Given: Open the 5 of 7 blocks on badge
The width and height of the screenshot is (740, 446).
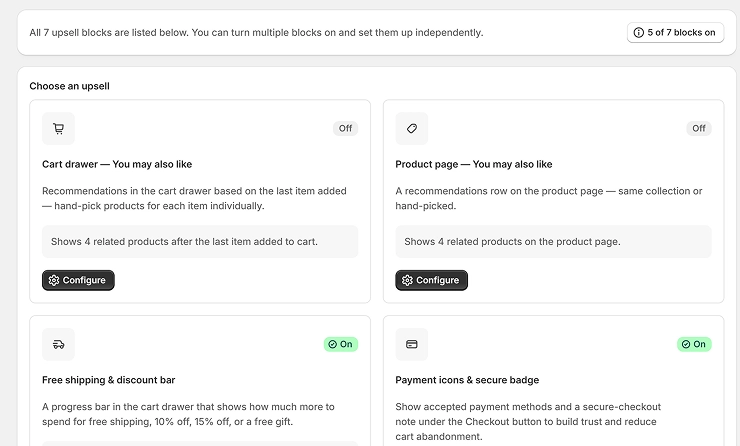Looking at the screenshot, I should (x=675, y=33).
